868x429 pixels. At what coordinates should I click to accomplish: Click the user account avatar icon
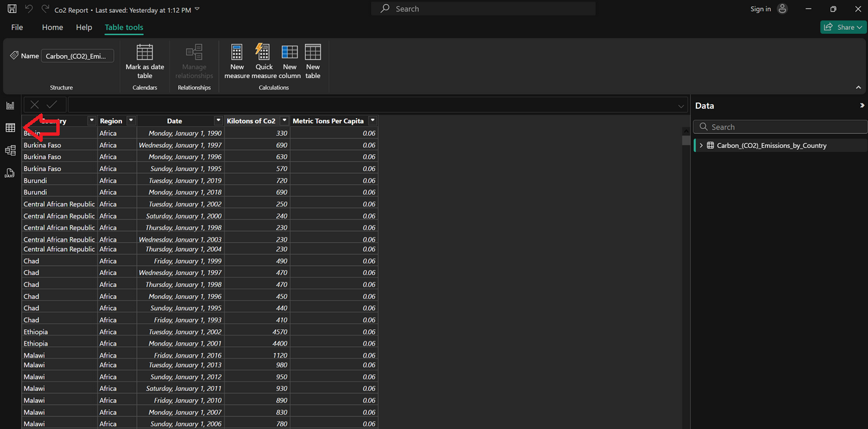(783, 9)
